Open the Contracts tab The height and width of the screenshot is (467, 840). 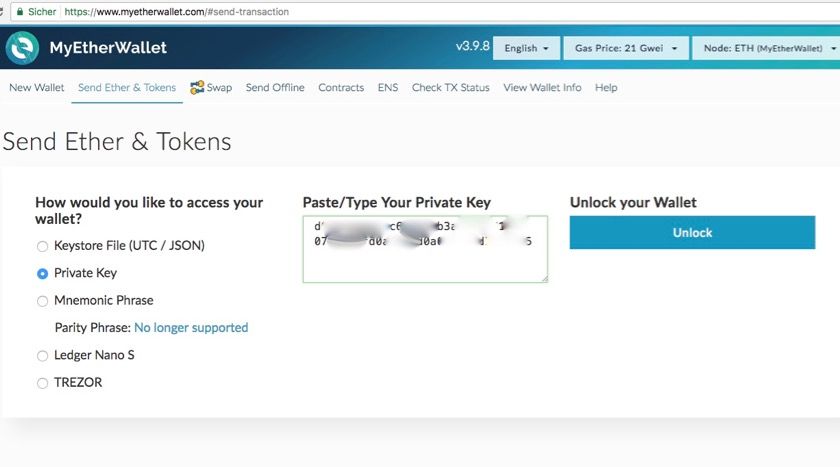pos(341,87)
